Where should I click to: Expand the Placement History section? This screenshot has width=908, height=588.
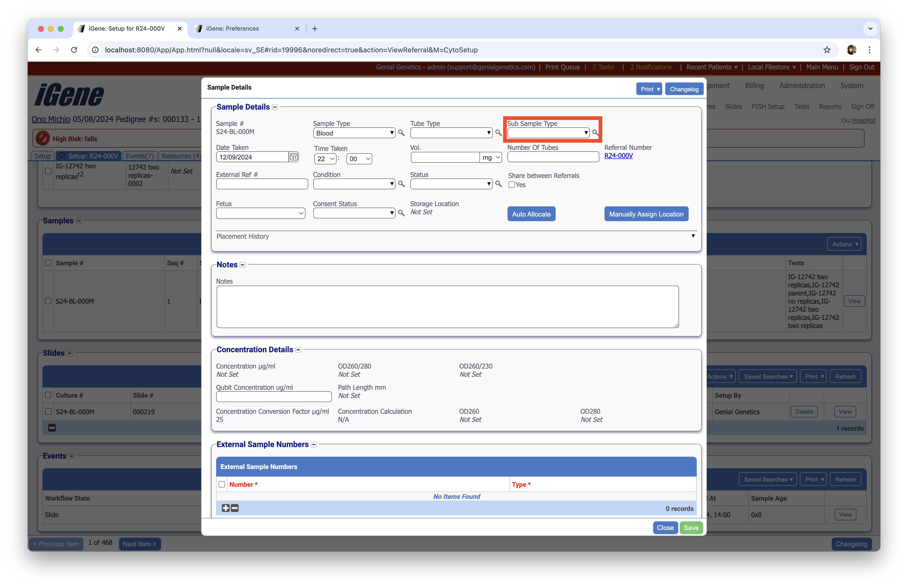tap(693, 236)
